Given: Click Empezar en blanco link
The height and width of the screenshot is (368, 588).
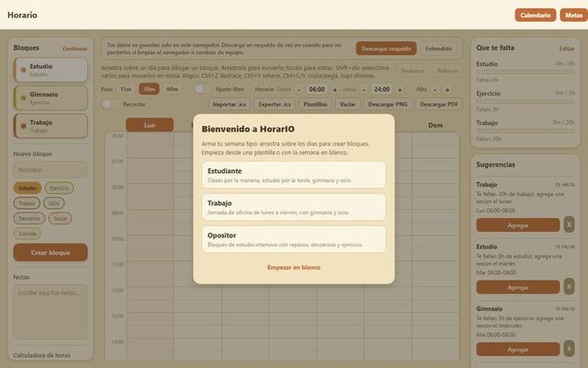Looking at the screenshot, I should (294, 268).
